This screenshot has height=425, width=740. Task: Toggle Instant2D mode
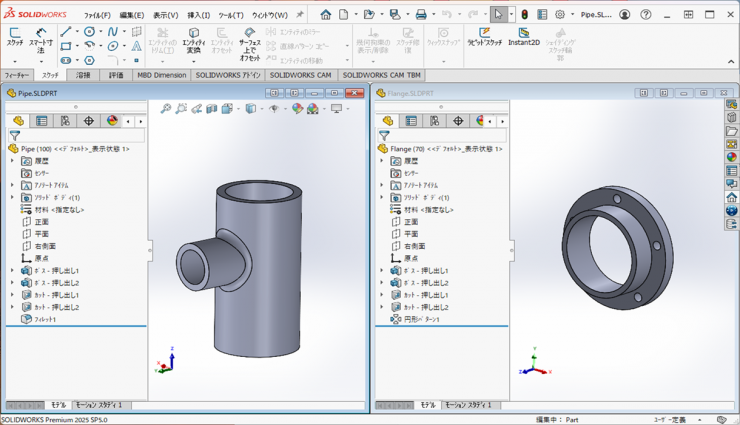(x=523, y=37)
